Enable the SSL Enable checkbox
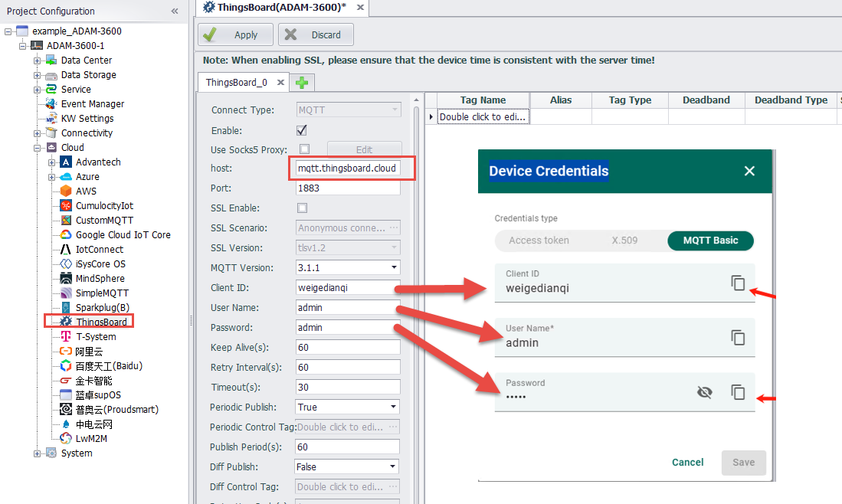This screenshot has height=504, width=842. pyautogui.click(x=302, y=208)
